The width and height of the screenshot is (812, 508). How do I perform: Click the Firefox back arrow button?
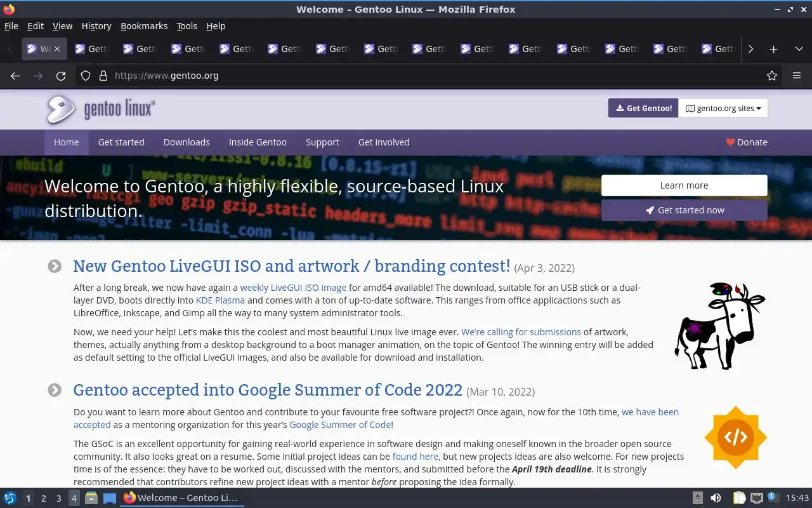[x=15, y=76]
